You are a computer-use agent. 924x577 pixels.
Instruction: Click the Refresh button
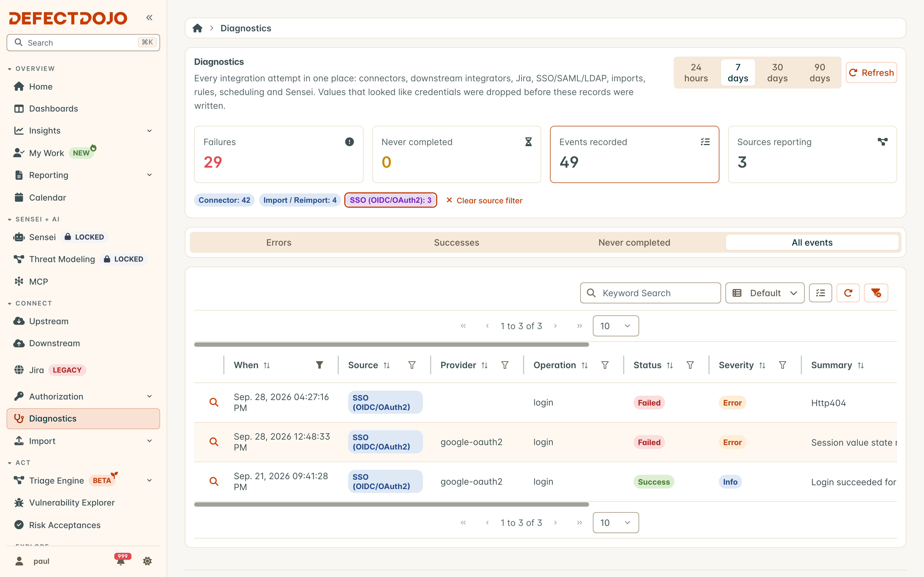(x=871, y=73)
